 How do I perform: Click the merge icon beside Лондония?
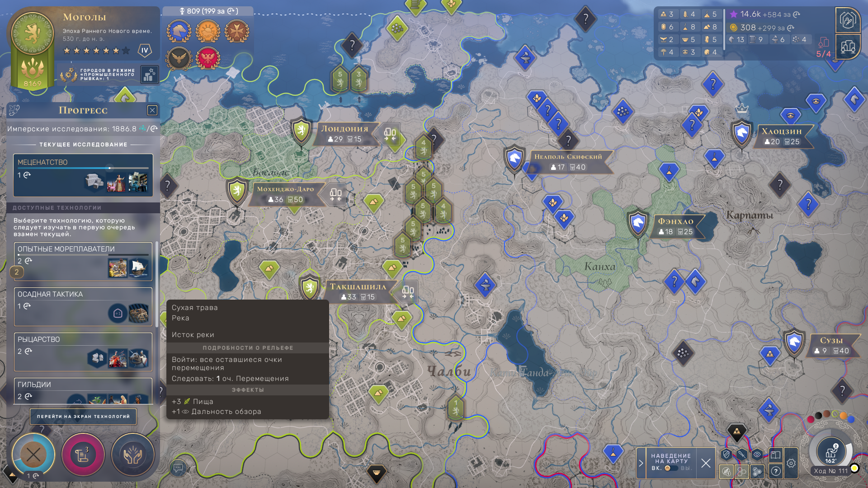pos(390,134)
